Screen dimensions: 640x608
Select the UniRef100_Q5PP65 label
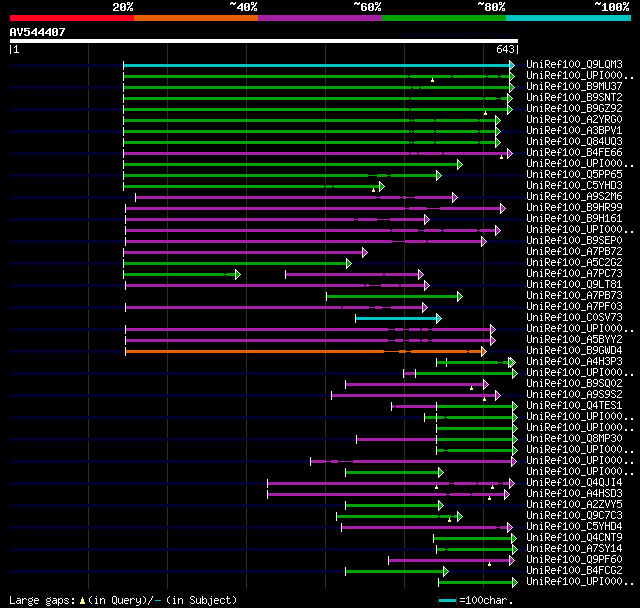coord(574,175)
